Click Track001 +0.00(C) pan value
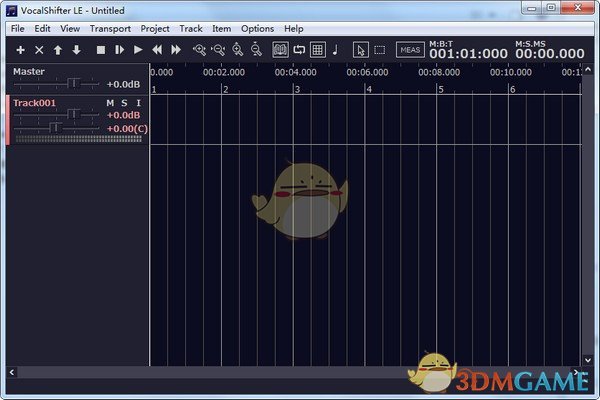 [x=127, y=129]
